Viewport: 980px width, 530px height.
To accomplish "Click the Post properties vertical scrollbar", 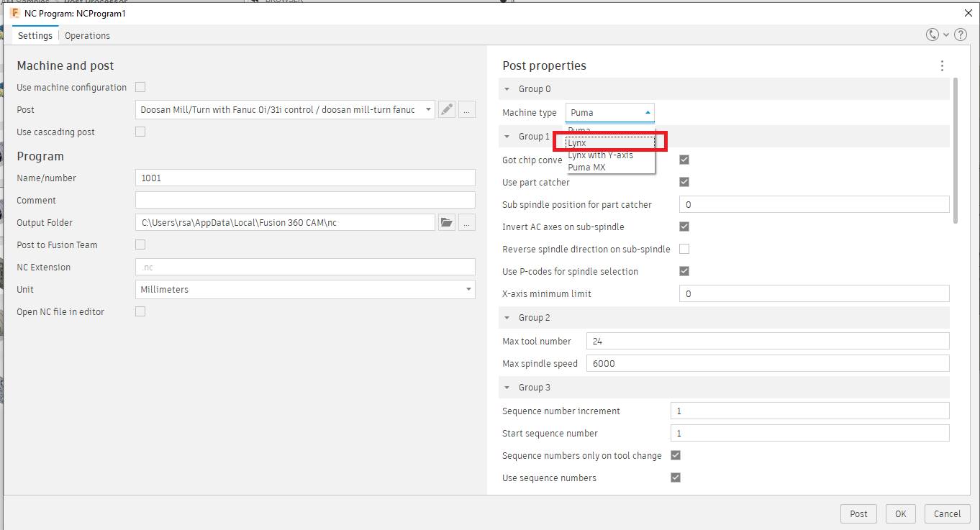I will 955,151.
